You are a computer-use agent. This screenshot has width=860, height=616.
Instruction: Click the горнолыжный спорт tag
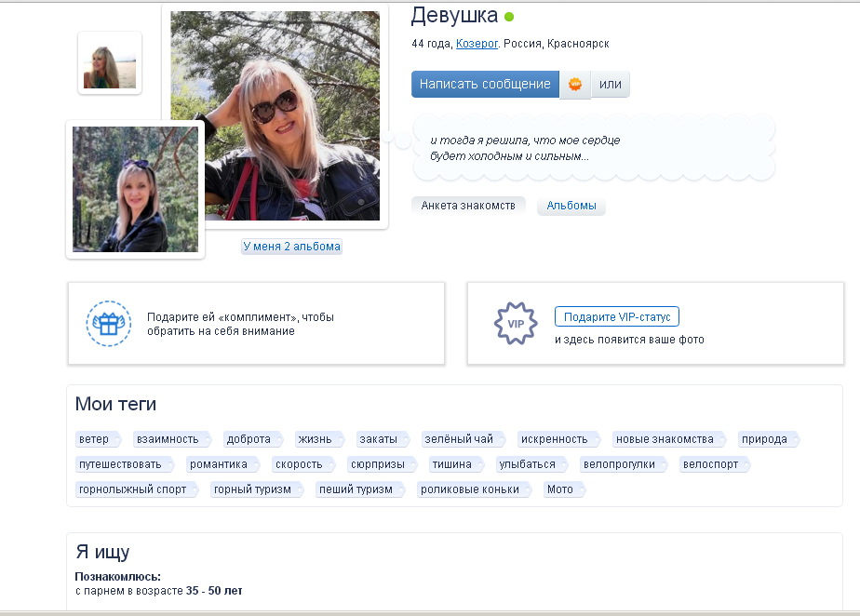[x=137, y=489]
